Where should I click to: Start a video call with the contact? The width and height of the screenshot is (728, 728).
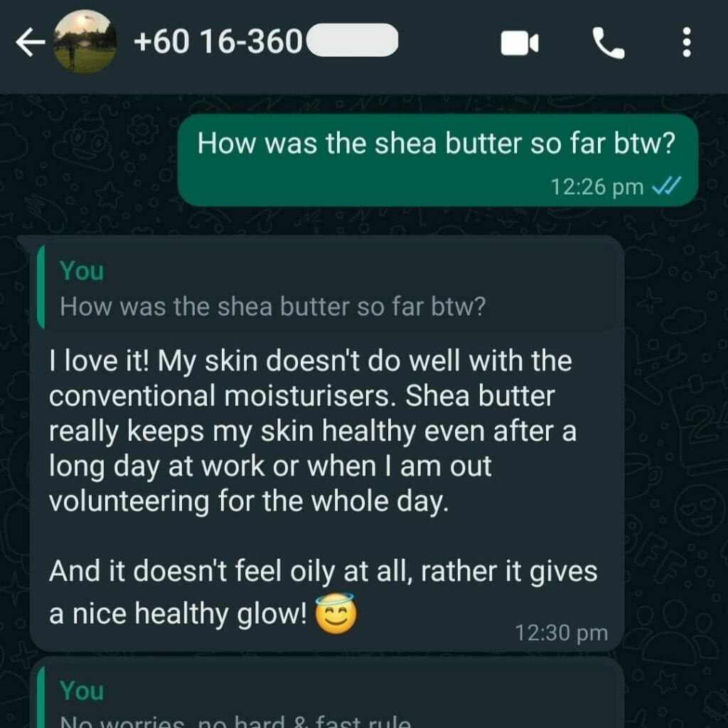point(520,43)
